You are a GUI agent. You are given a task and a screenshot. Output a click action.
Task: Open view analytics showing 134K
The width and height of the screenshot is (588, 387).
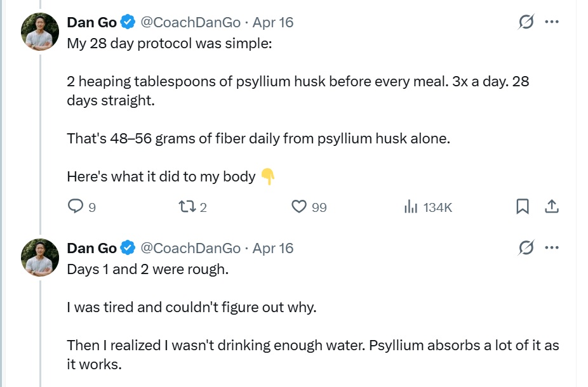411,207
